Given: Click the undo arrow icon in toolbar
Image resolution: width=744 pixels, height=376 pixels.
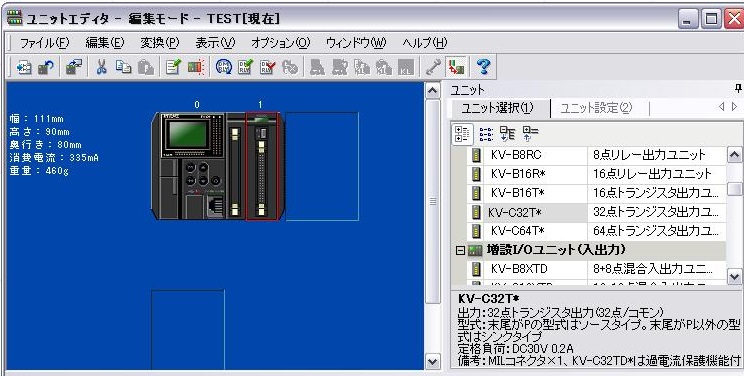Looking at the screenshot, I should click(46, 67).
